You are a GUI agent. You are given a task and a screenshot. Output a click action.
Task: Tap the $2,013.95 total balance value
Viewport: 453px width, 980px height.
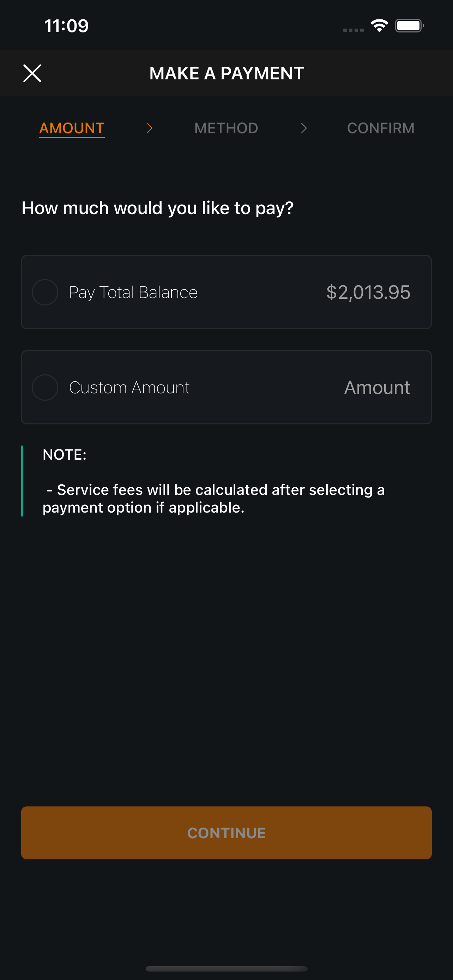(x=368, y=292)
